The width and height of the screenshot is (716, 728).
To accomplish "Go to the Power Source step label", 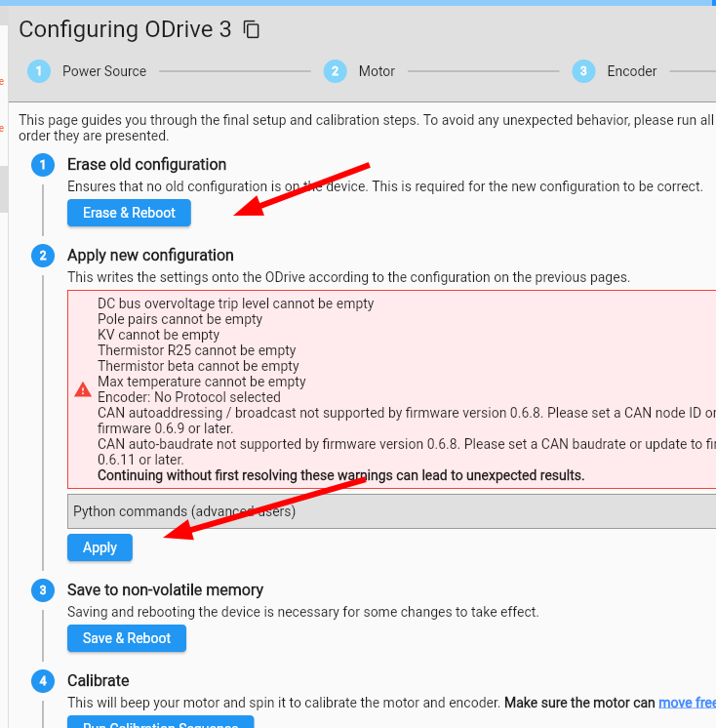I will coord(104,71).
